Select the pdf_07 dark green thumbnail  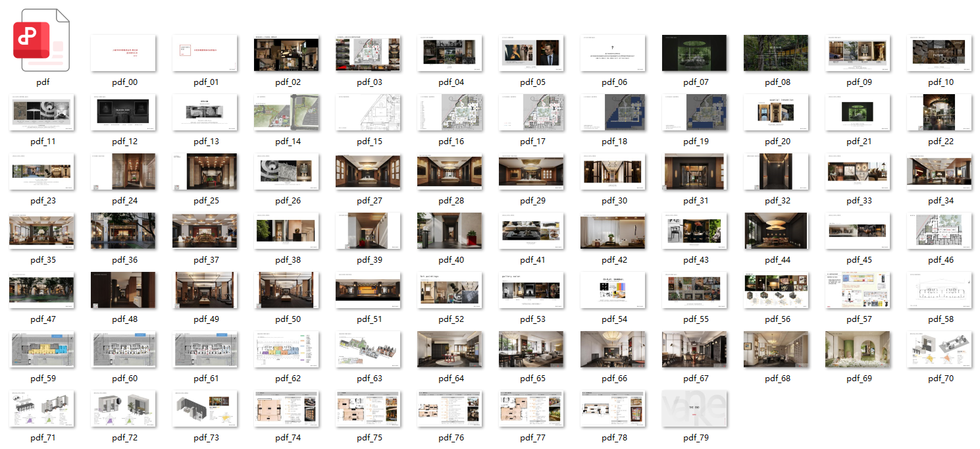[x=694, y=53]
